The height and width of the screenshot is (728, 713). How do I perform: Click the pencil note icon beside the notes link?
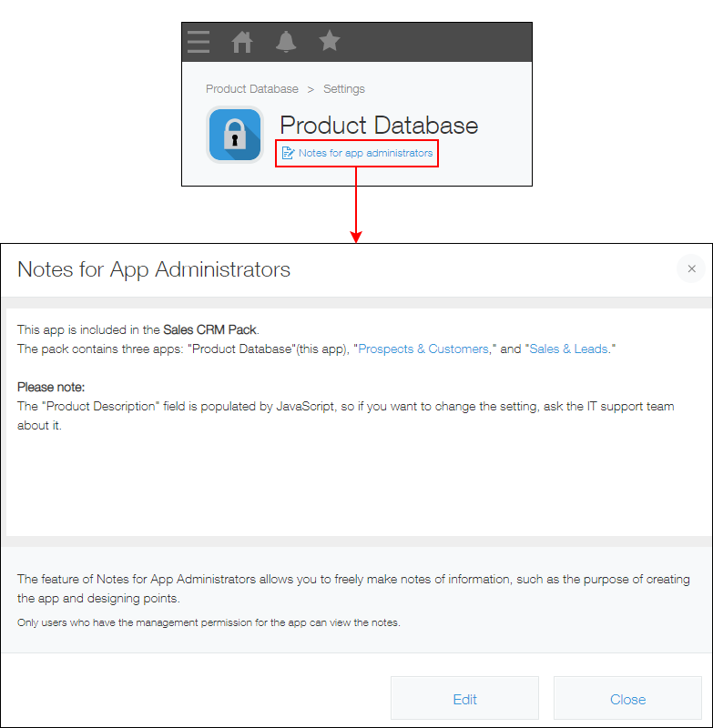288,153
